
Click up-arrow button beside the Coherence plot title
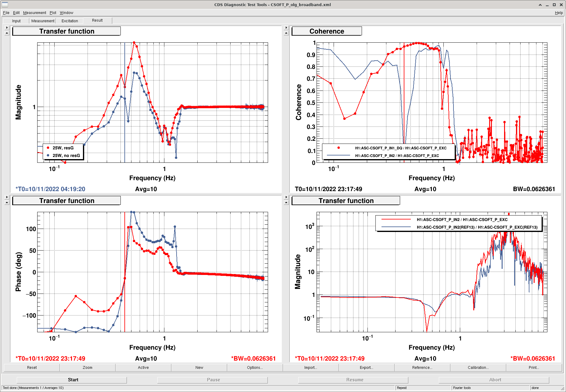[286, 33]
